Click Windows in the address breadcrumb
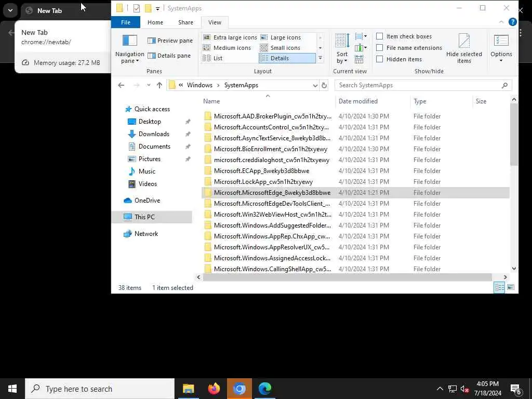 point(199,85)
